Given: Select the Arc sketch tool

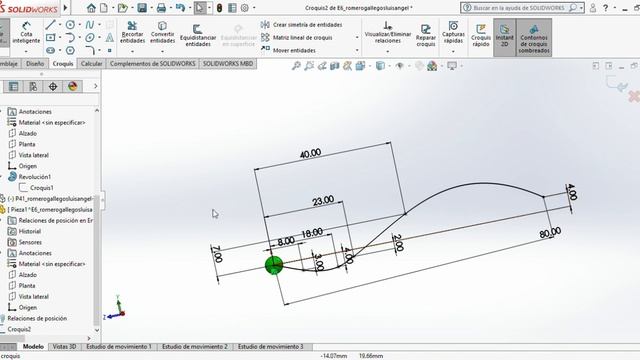Looking at the screenshot, I should (x=70, y=38).
